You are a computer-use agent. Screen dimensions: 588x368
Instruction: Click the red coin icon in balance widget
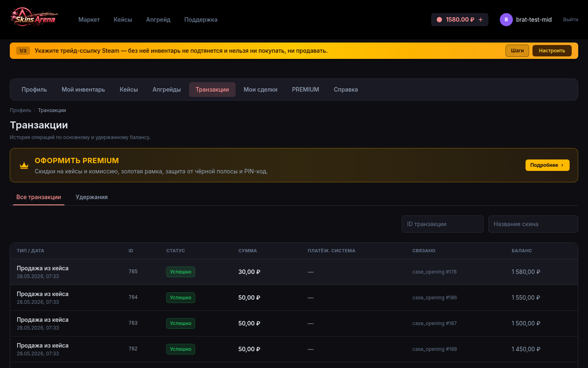coord(439,20)
